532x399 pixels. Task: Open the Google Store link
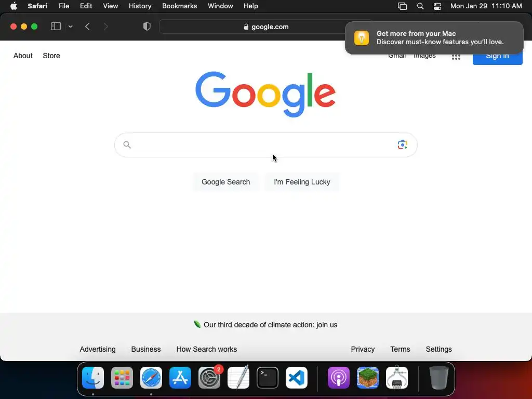tap(51, 56)
